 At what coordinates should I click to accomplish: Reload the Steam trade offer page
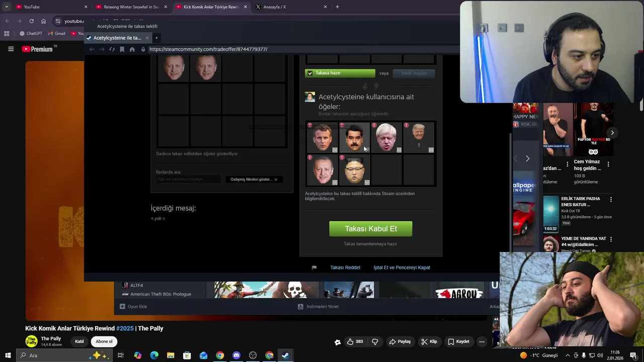[112, 49]
